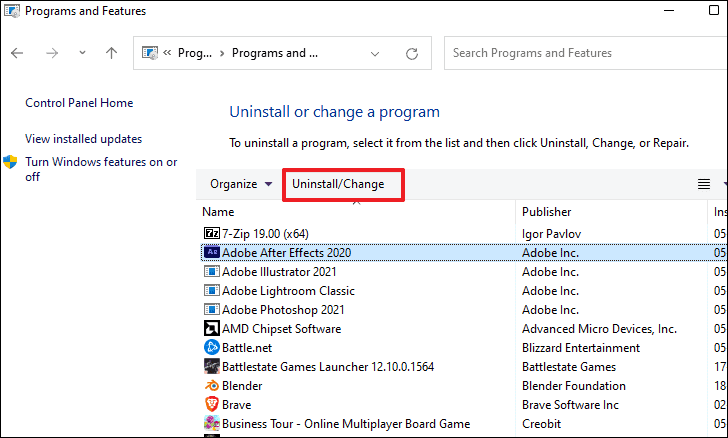Go back with the back arrow
728x438 pixels.
click(17, 53)
